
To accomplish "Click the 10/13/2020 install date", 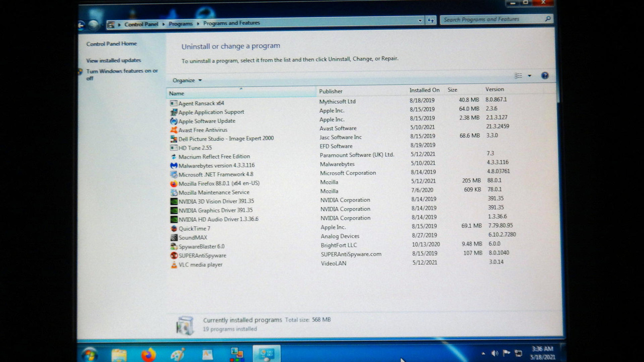I will (426, 244).
